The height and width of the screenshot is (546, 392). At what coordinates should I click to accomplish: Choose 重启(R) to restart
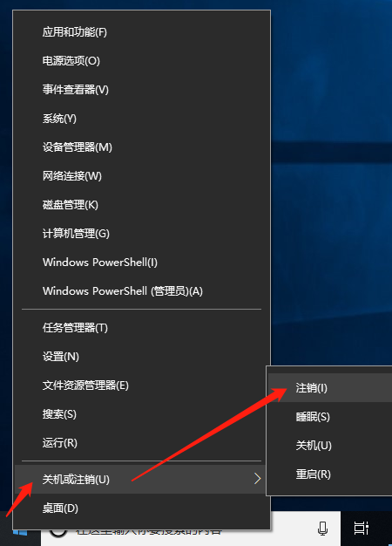pos(329,474)
